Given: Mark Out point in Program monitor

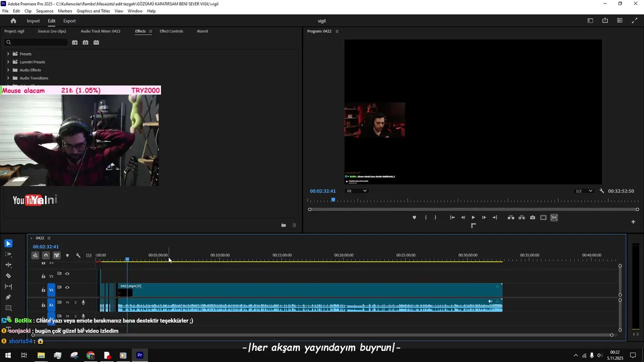Looking at the screenshot, I should 435,218.
